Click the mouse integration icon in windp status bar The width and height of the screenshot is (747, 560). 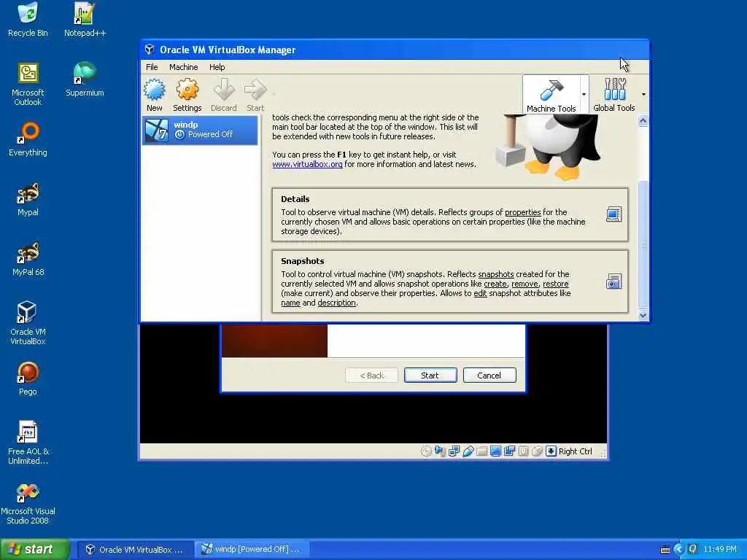[x=537, y=451]
